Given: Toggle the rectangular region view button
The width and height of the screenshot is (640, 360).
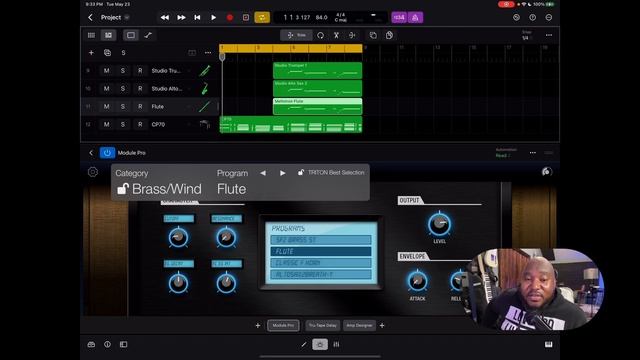Looking at the screenshot, I should (x=131, y=36).
